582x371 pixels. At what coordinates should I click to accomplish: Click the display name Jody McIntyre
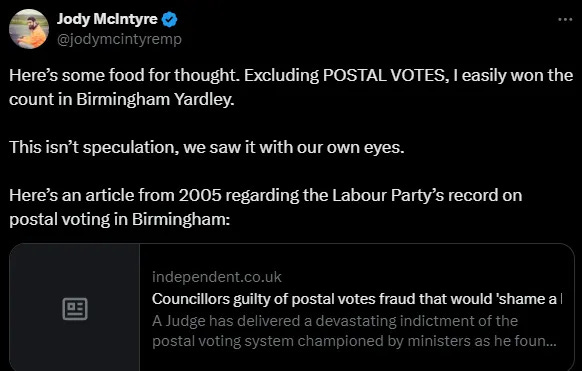click(107, 19)
